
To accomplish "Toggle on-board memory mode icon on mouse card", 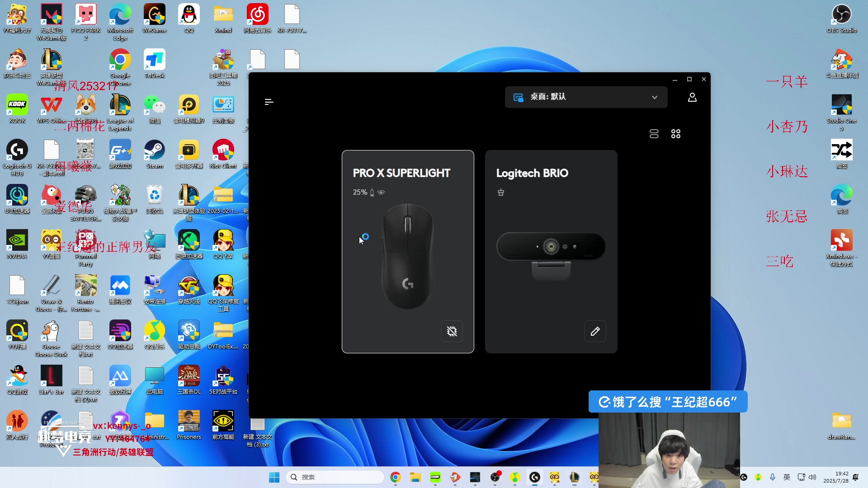I will pyautogui.click(x=452, y=331).
